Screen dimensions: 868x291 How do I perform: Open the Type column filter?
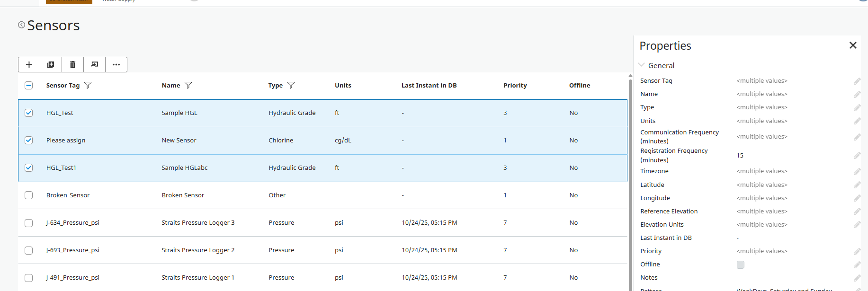(291, 86)
